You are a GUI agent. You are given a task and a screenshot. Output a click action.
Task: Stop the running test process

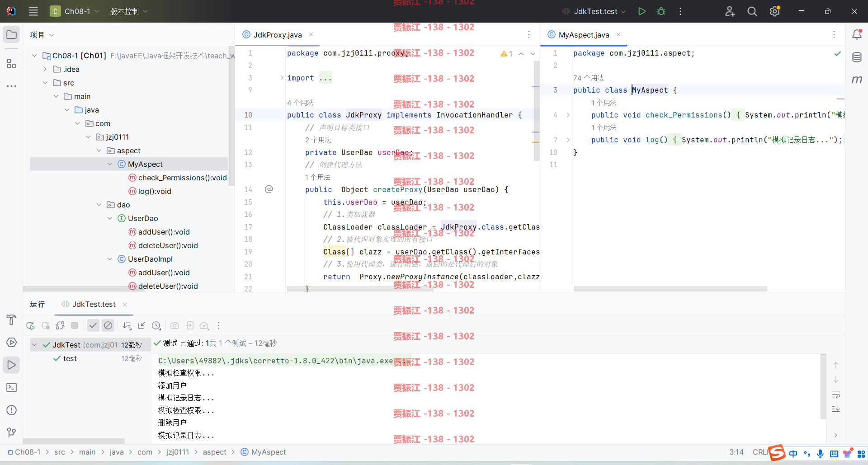[75, 325]
